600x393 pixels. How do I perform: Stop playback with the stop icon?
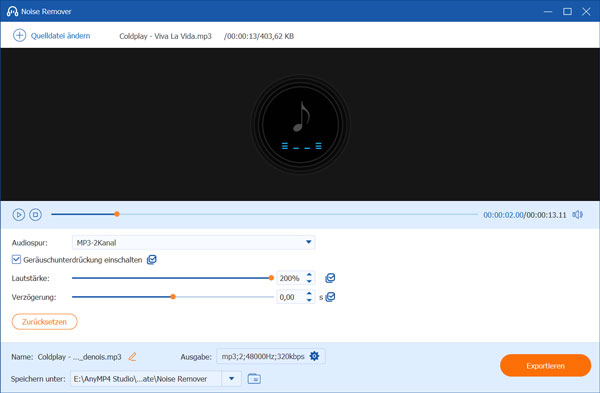click(36, 215)
